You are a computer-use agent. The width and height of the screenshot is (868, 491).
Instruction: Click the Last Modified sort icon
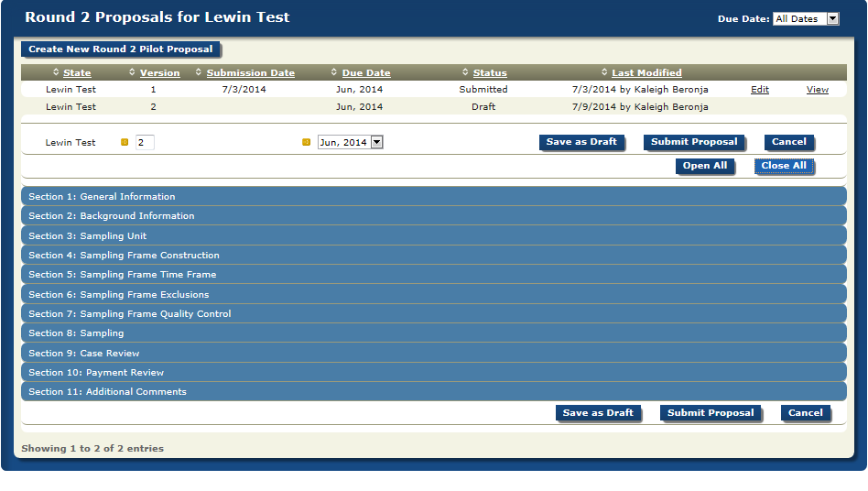pyautogui.click(x=604, y=72)
